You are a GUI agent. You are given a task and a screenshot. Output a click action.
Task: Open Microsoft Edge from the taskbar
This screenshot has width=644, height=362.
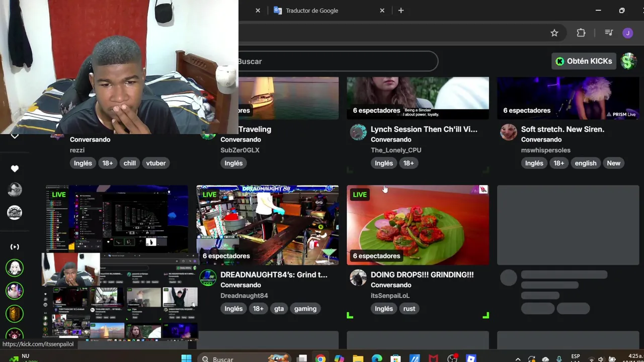pyautogui.click(x=377, y=358)
